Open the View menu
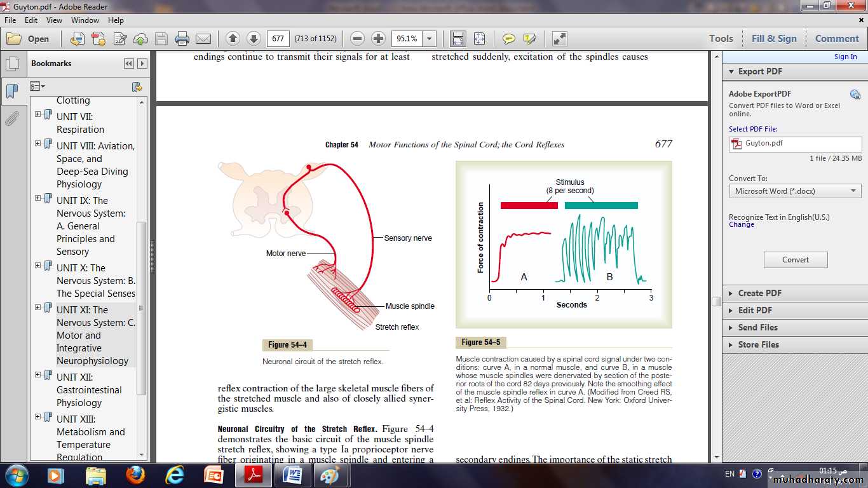The image size is (868, 488). pyautogui.click(x=54, y=20)
